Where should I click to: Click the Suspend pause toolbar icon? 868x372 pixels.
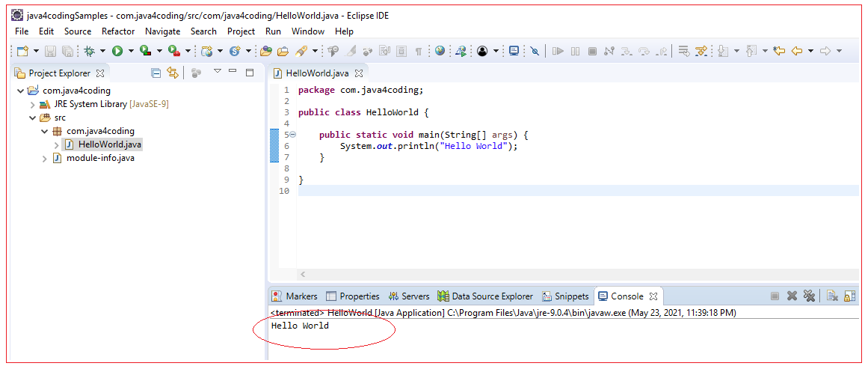575,51
